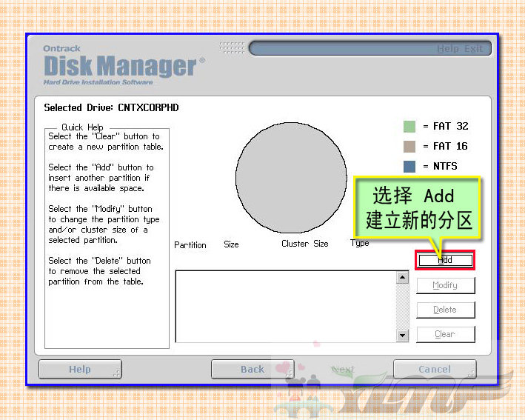
Task: Click the Quick Help panel title
Action: click(x=82, y=127)
